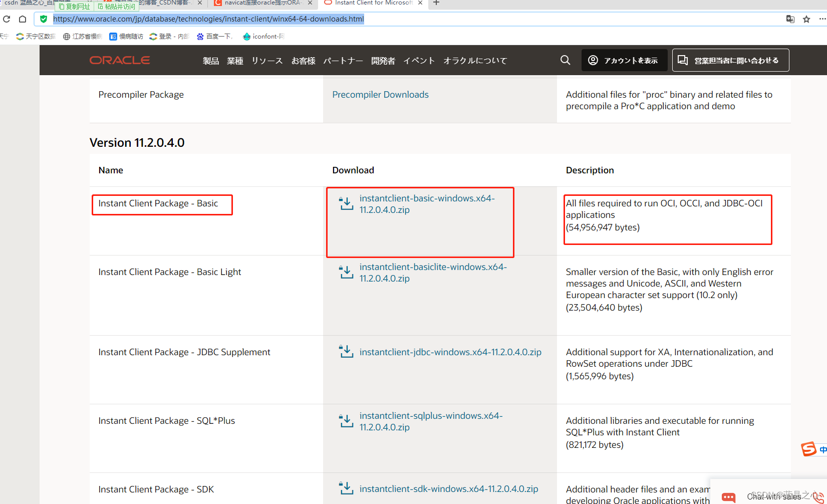The height and width of the screenshot is (504, 827).
Task: Download instantclient-sdk-windows.x64 zip link
Action: 449,489
